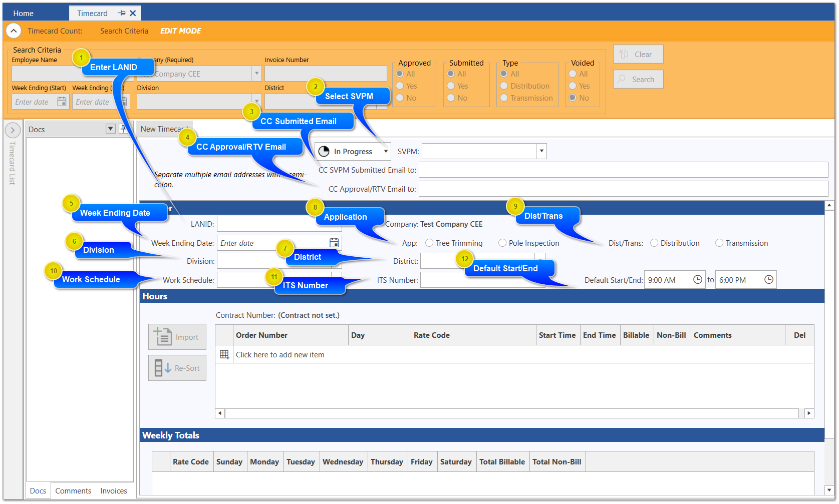The width and height of the screenshot is (839, 504).
Task: Select Voided No radio button
Action: click(x=573, y=98)
